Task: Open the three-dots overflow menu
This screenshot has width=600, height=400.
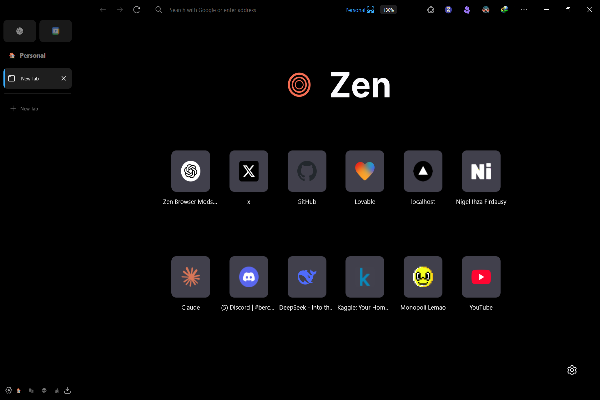Action: click(524, 10)
